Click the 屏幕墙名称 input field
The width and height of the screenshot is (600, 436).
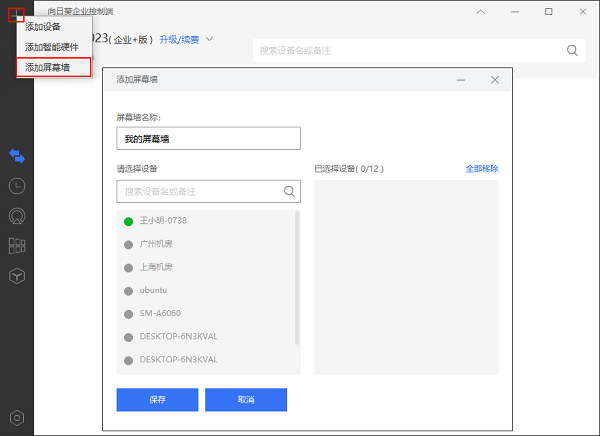click(208, 138)
